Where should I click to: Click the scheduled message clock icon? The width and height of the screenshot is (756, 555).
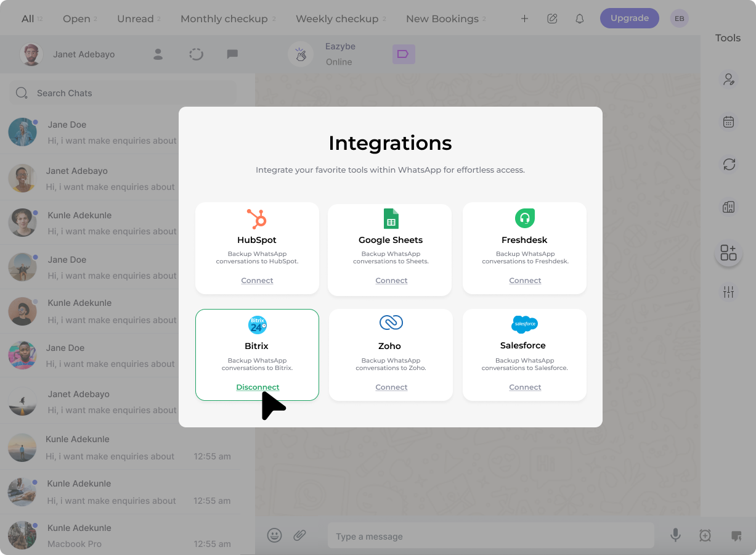pyautogui.click(x=705, y=535)
